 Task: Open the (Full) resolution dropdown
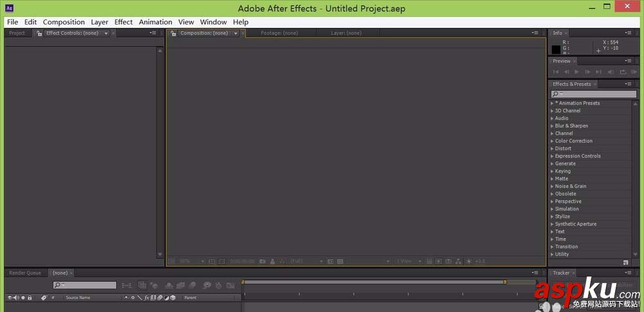point(307,261)
